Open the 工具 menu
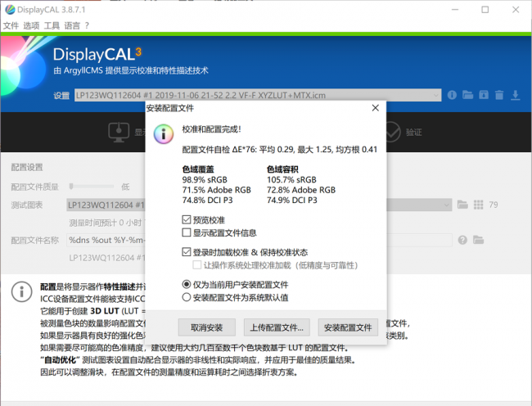 [x=52, y=25]
